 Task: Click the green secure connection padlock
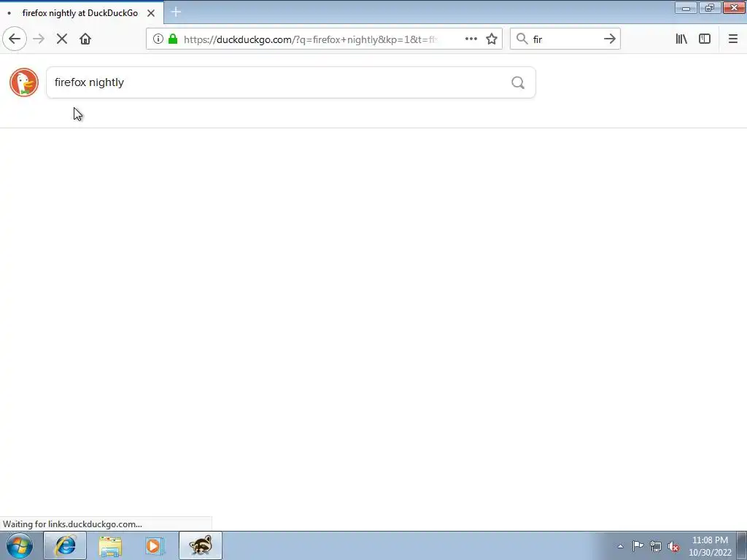173,39
